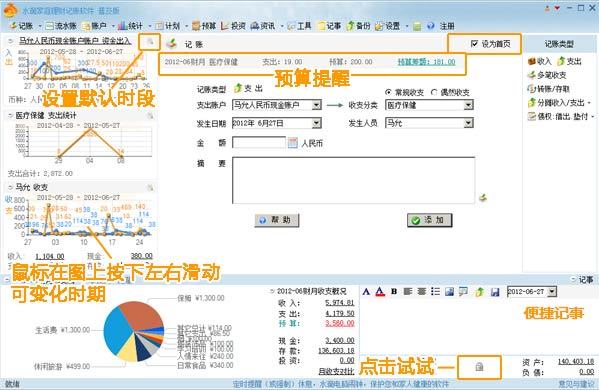Open the 记账 toolbar item
The height and width of the screenshot is (390, 599).
(x=21, y=26)
